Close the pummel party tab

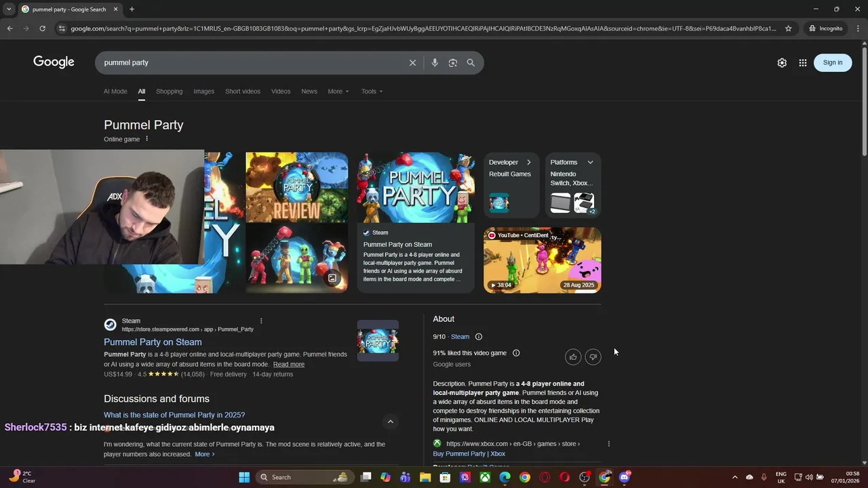[115, 9]
